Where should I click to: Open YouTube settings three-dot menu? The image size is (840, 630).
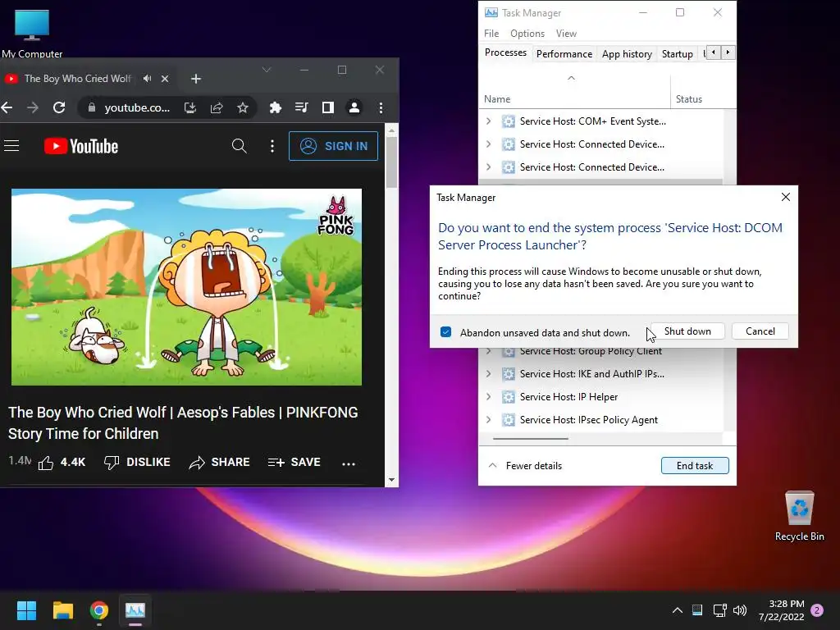point(272,146)
